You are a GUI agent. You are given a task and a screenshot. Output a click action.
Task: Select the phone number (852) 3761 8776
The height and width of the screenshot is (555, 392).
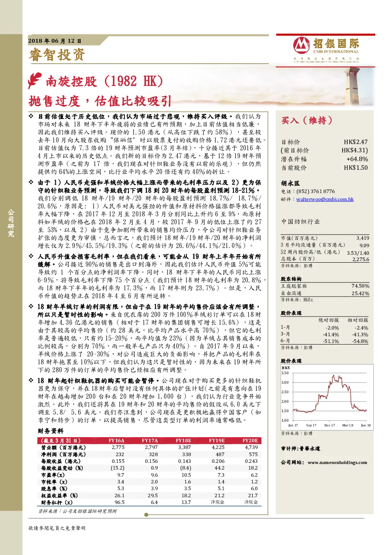[x=315, y=191]
